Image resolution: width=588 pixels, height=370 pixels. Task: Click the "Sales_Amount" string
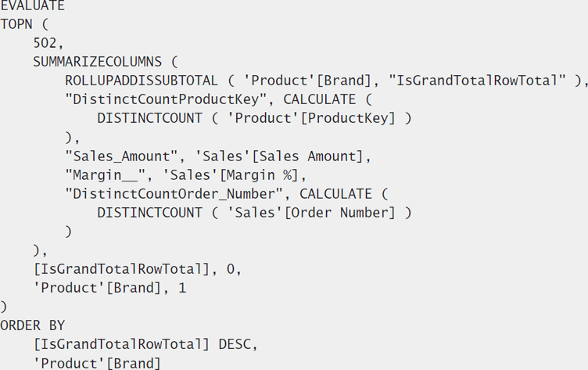click(x=121, y=156)
